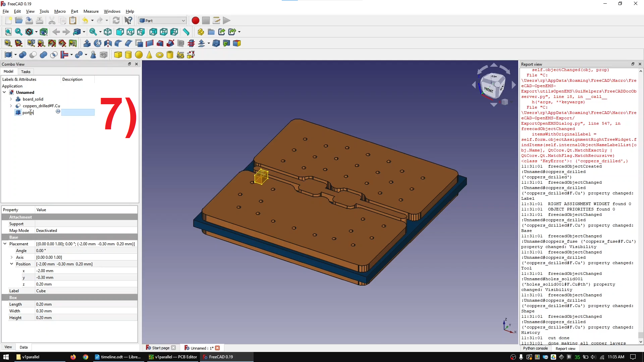Collapse the Placement property
This screenshot has height=362, width=644.
5,244
